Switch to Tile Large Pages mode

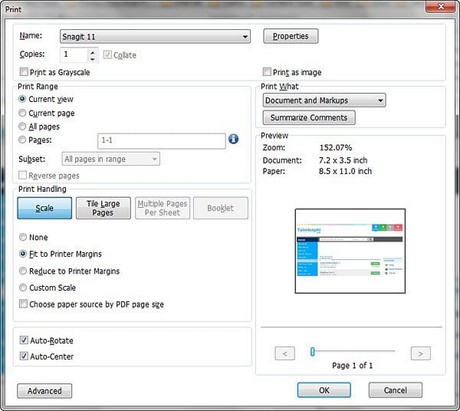point(103,208)
